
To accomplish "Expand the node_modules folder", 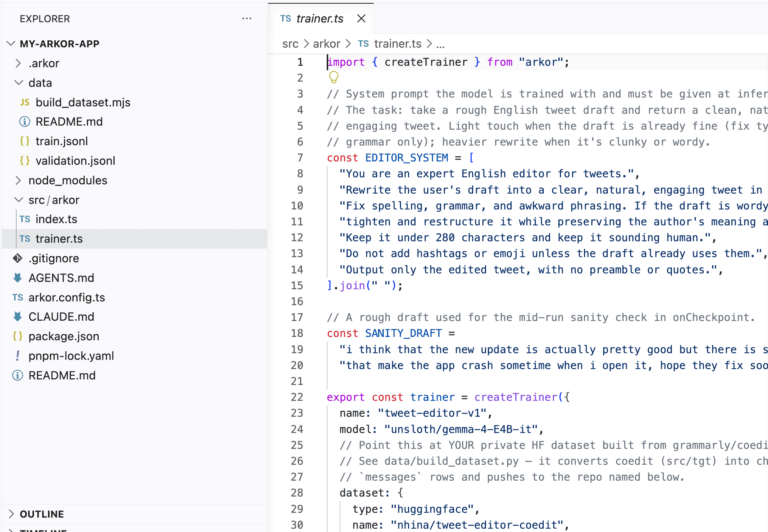I will pyautogui.click(x=18, y=180).
